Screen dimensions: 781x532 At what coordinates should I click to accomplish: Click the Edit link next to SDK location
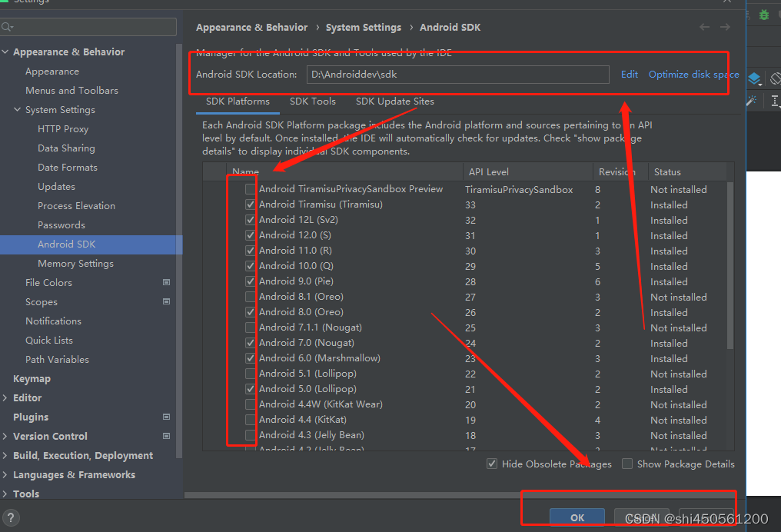629,74
